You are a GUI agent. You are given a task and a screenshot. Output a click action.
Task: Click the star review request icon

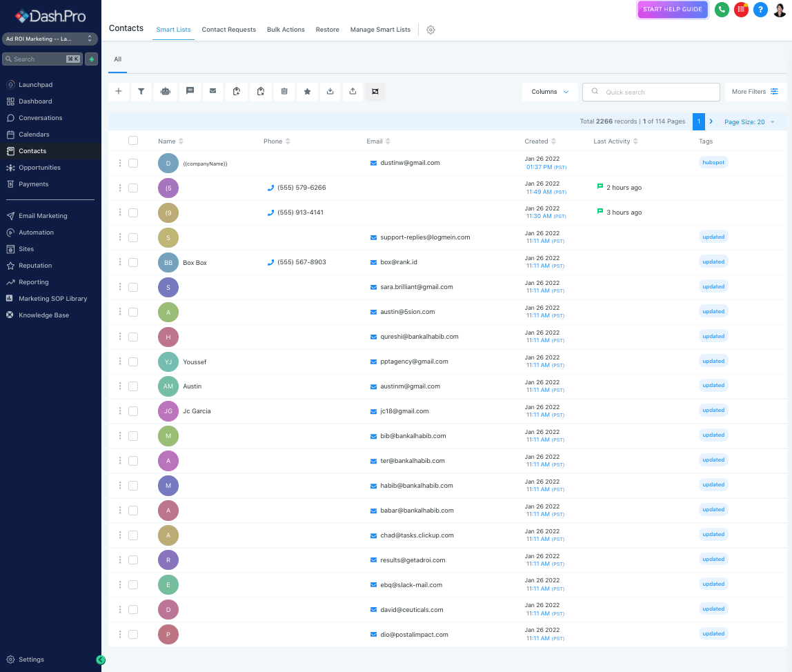pos(307,92)
